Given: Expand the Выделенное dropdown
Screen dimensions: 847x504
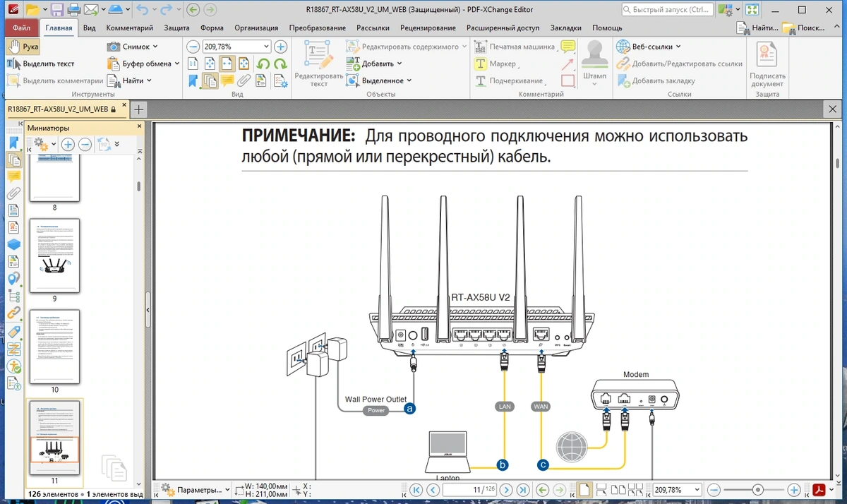Looking at the screenshot, I should click(409, 80).
